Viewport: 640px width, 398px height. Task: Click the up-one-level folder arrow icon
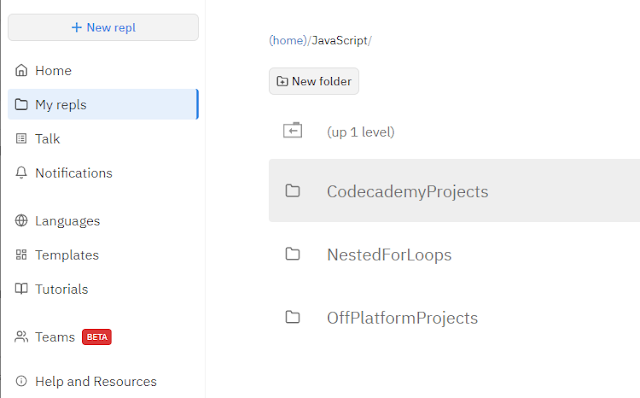pos(293,131)
